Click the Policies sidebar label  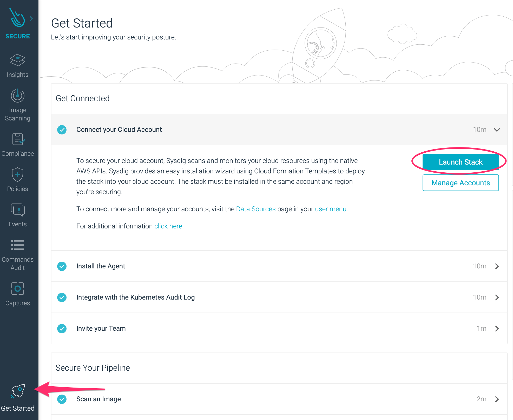pyautogui.click(x=18, y=189)
